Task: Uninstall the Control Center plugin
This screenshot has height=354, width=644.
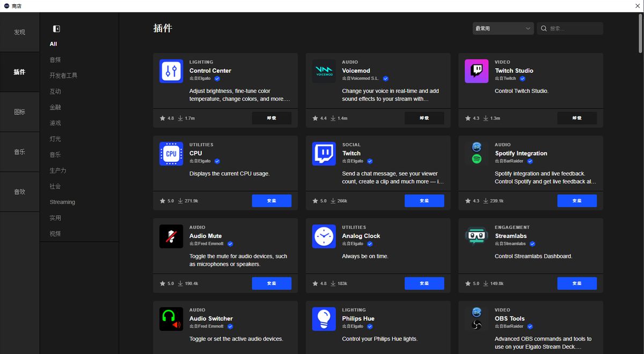Action: point(272,118)
